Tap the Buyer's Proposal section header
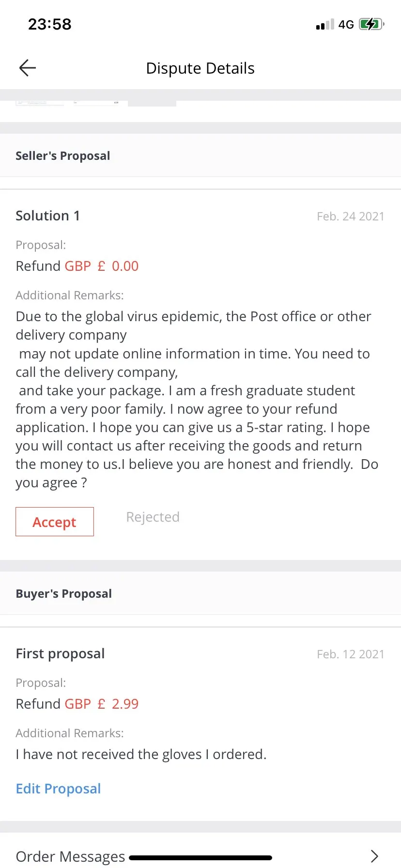Image resolution: width=401 pixels, height=868 pixels. point(64,594)
